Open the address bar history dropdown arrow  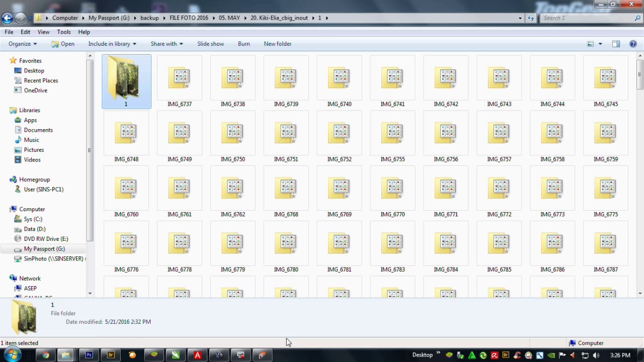(x=520, y=18)
